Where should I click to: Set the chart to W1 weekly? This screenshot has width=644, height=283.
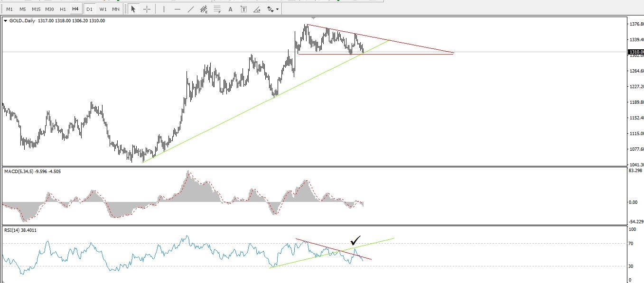[103, 9]
